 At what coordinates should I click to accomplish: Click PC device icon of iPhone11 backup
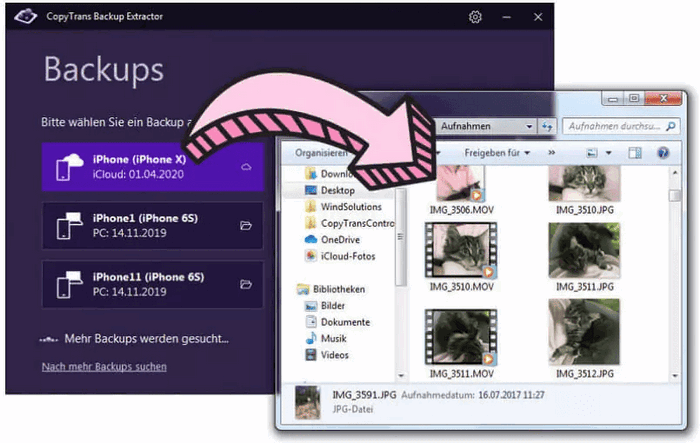coord(69,284)
